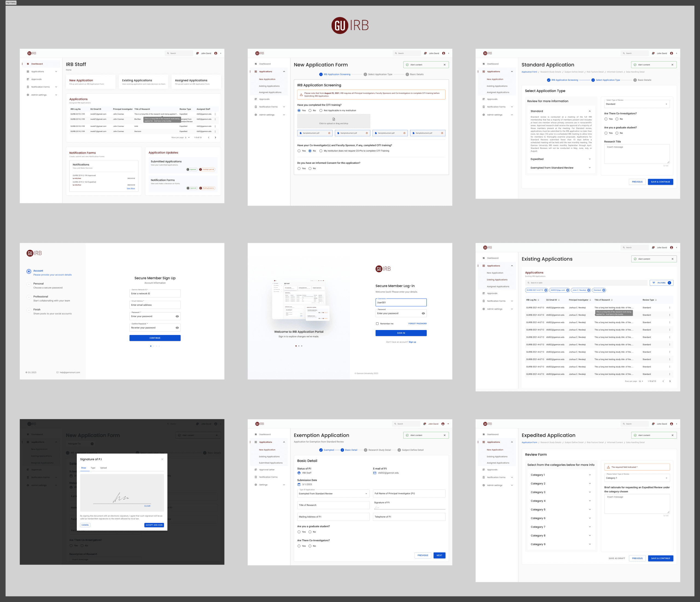Click the calendar icon under Submission Date
Screen dimensions: 700x602
(299, 484)
